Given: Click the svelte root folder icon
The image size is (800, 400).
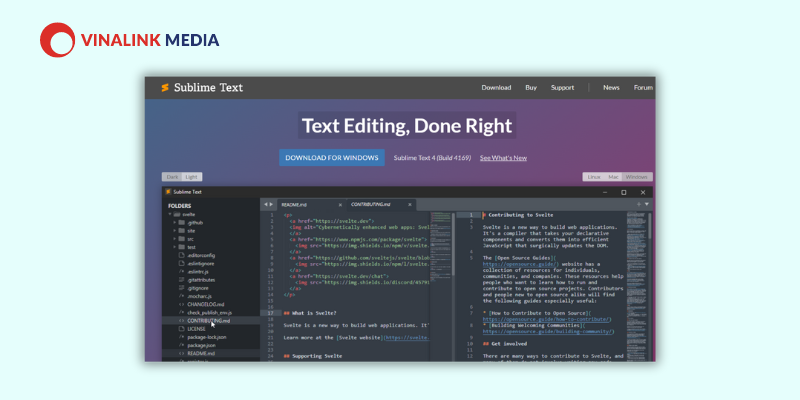Looking at the screenshot, I should pos(177,215).
